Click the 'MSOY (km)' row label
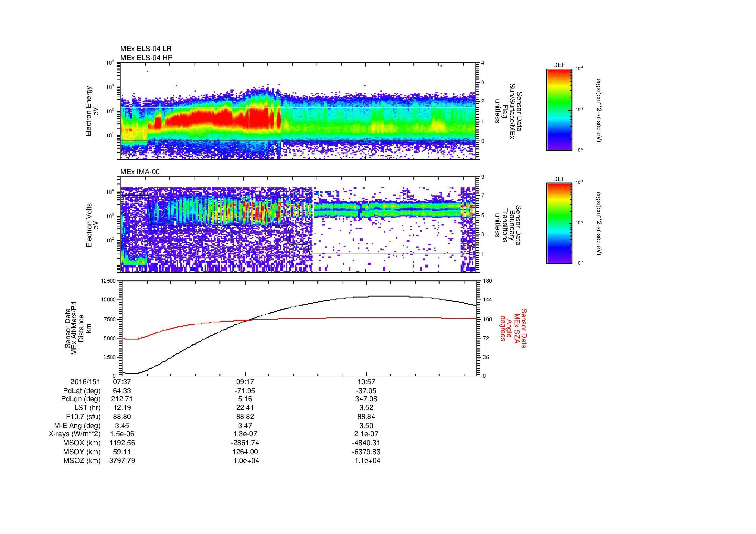 coord(82,452)
